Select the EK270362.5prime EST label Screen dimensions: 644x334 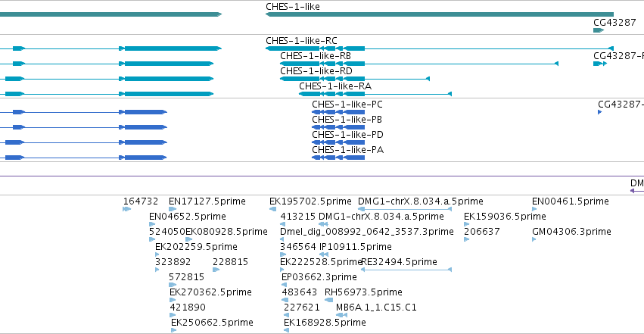[x=210, y=292]
